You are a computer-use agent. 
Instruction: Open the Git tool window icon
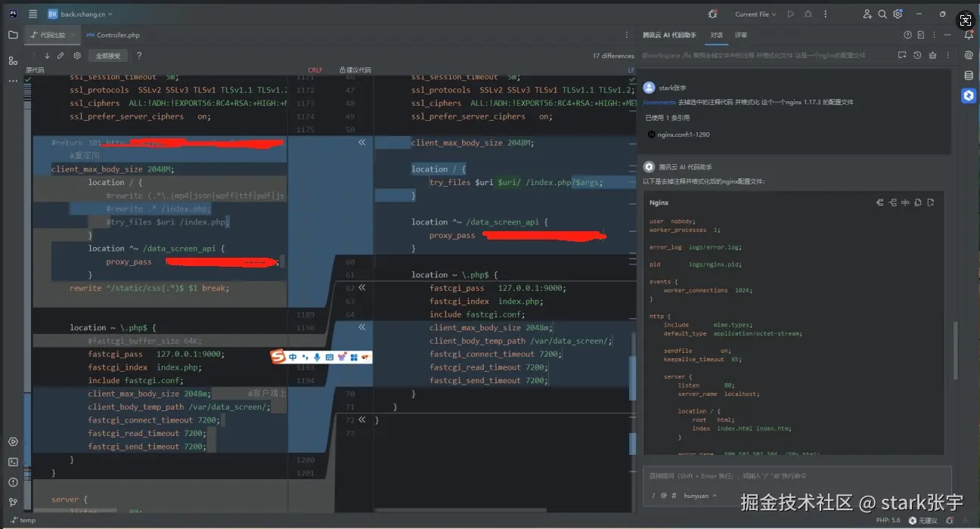pos(13,502)
